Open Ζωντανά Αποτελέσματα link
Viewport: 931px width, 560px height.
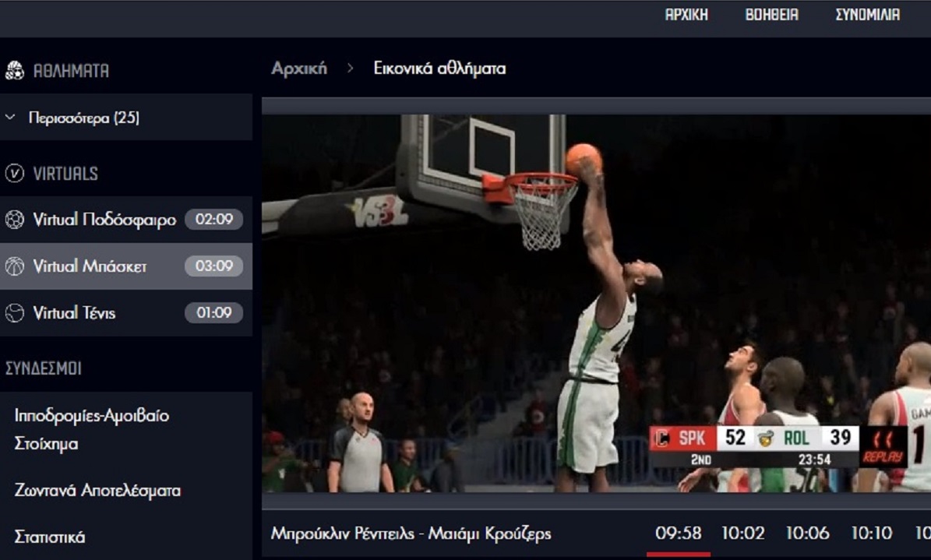pos(97,491)
